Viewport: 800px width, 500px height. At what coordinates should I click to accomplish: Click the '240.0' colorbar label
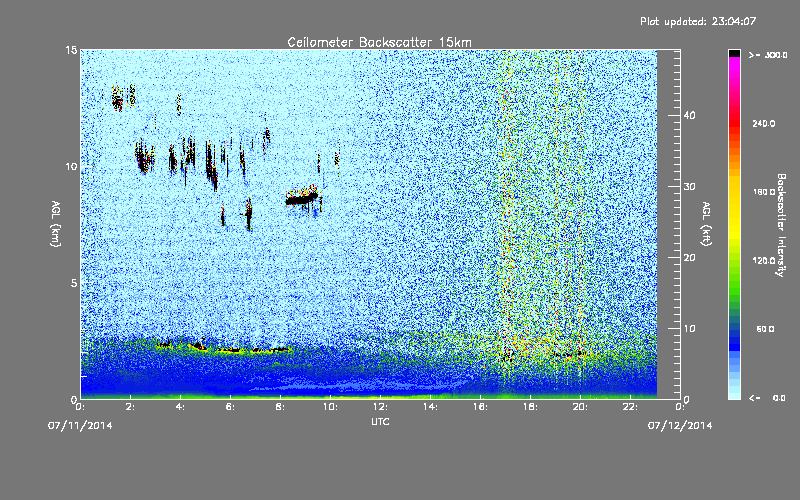point(764,123)
